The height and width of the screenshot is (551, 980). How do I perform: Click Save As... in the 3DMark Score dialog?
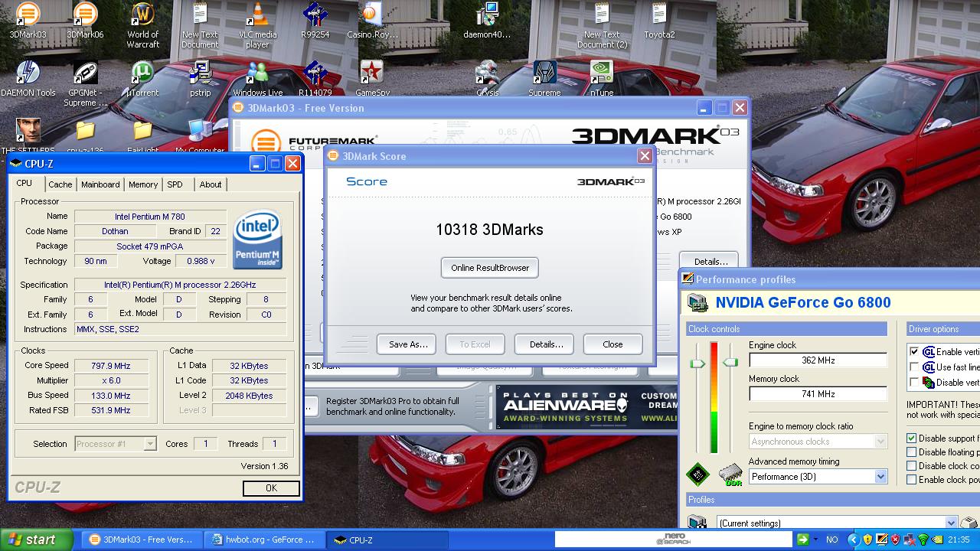[408, 344]
